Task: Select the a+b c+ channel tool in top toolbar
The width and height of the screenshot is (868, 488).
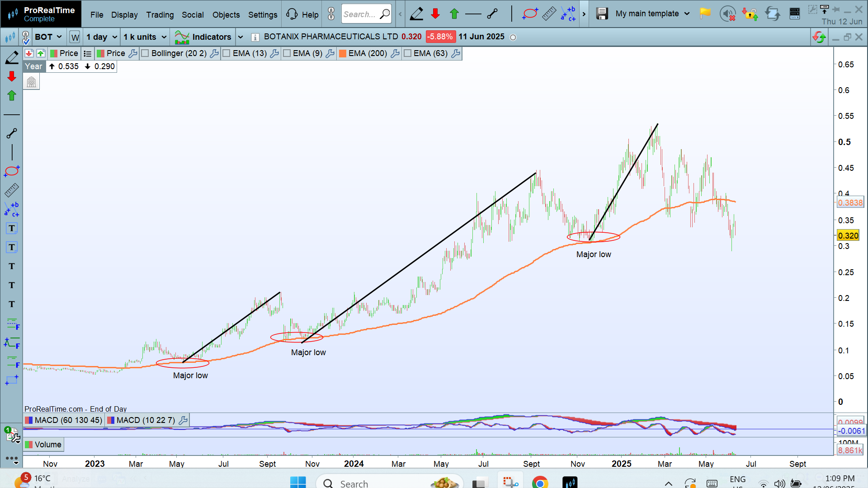Action: (x=568, y=14)
